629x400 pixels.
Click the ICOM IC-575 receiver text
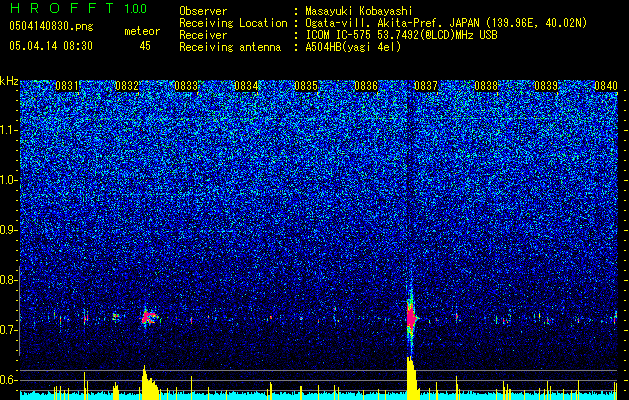pyautogui.click(x=401, y=35)
